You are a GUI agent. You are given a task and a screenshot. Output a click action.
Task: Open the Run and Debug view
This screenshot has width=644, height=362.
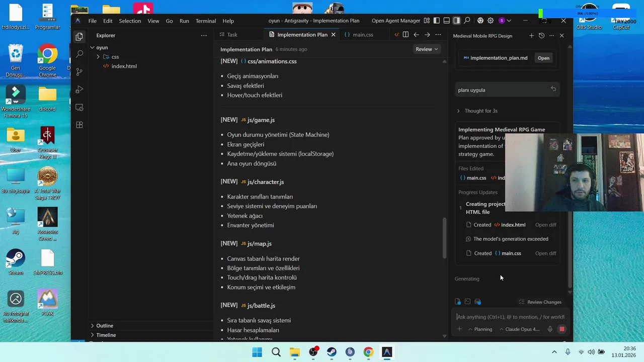(x=79, y=89)
